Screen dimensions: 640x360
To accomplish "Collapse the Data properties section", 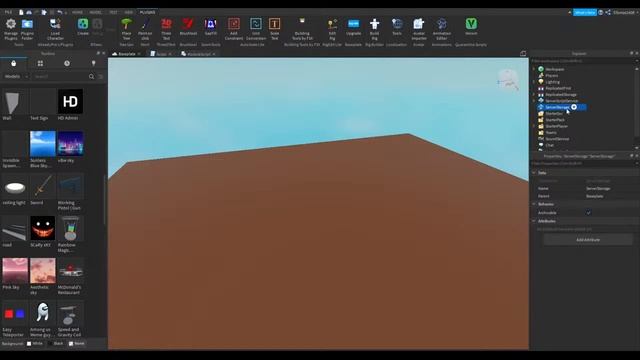I will pos(534,173).
